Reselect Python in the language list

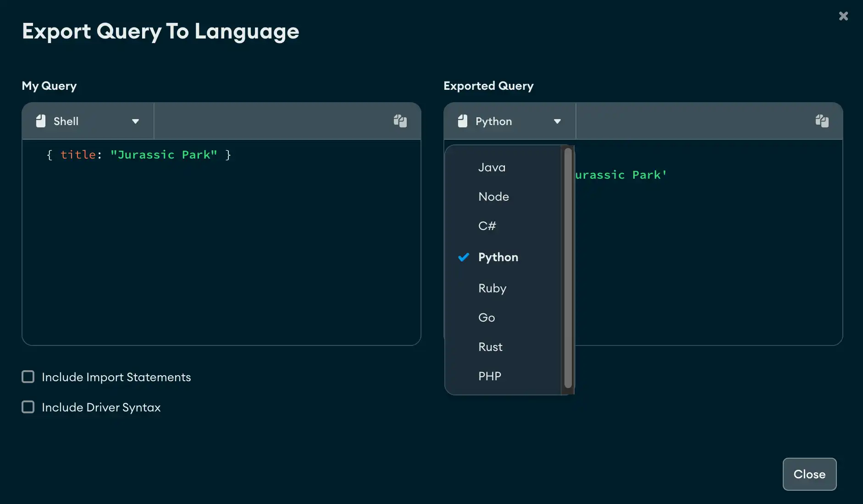(x=498, y=257)
